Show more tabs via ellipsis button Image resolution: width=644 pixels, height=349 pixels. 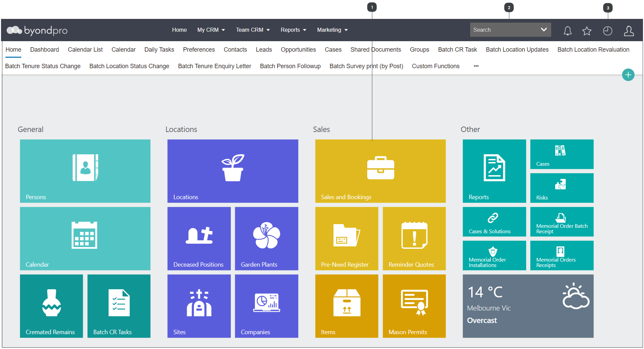[x=476, y=66]
